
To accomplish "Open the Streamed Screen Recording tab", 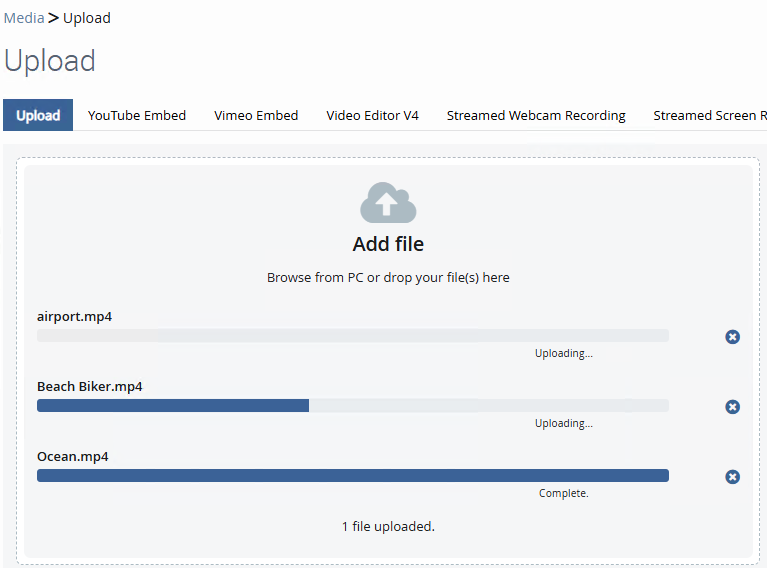I will (x=709, y=115).
